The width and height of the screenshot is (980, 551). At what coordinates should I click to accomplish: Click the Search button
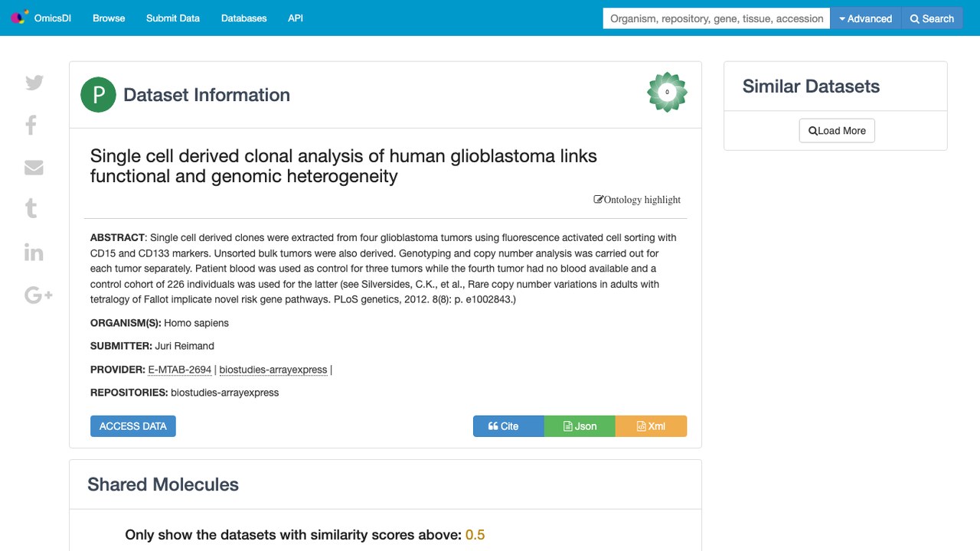pos(933,18)
